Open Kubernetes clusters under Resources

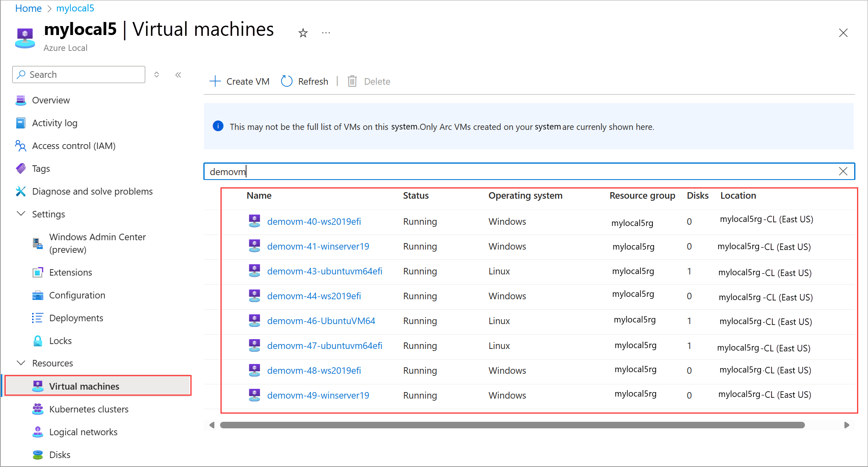(89, 409)
